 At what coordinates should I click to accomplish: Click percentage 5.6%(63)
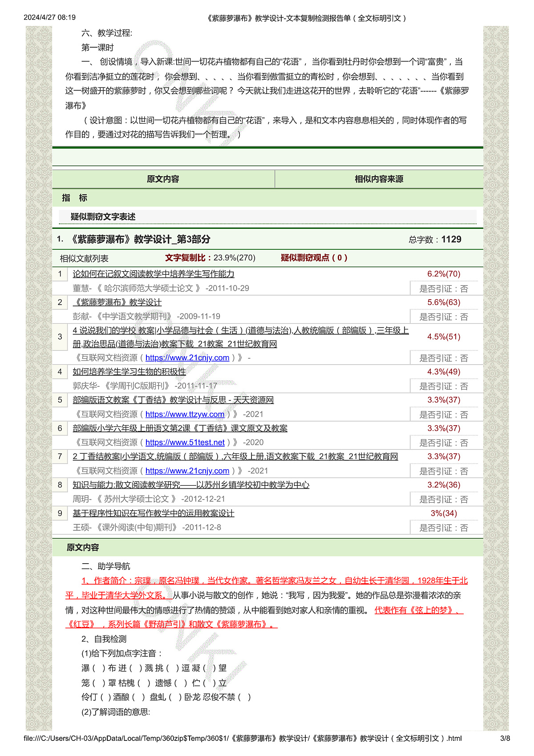pos(444,302)
